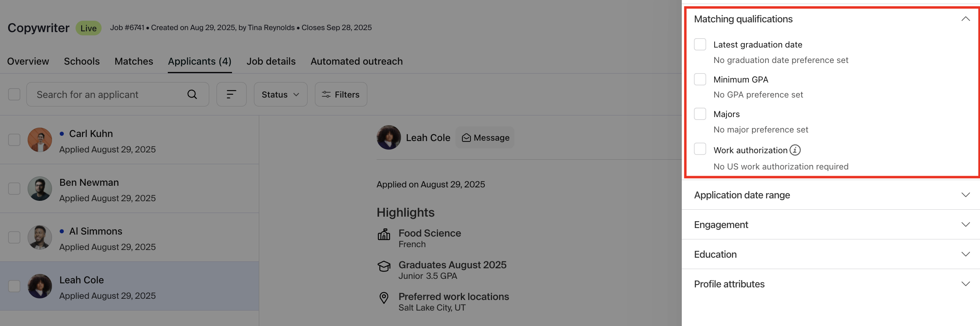The height and width of the screenshot is (326, 980).
Task: Click Leah Cole's profile avatar in detail pane
Action: (x=389, y=137)
